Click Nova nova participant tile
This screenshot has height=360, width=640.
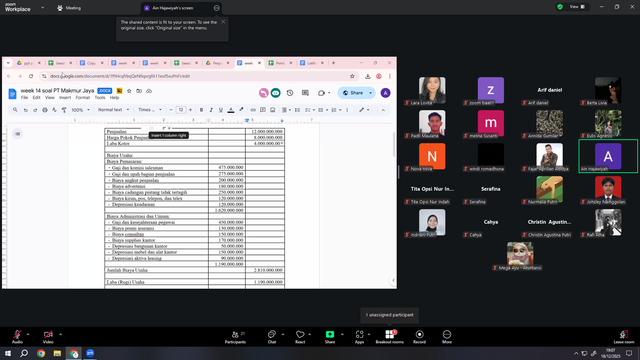tap(432, 156)
